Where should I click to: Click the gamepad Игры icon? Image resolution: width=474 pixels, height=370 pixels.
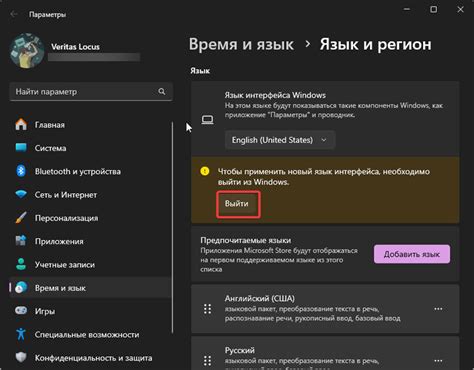coord(21,311)
